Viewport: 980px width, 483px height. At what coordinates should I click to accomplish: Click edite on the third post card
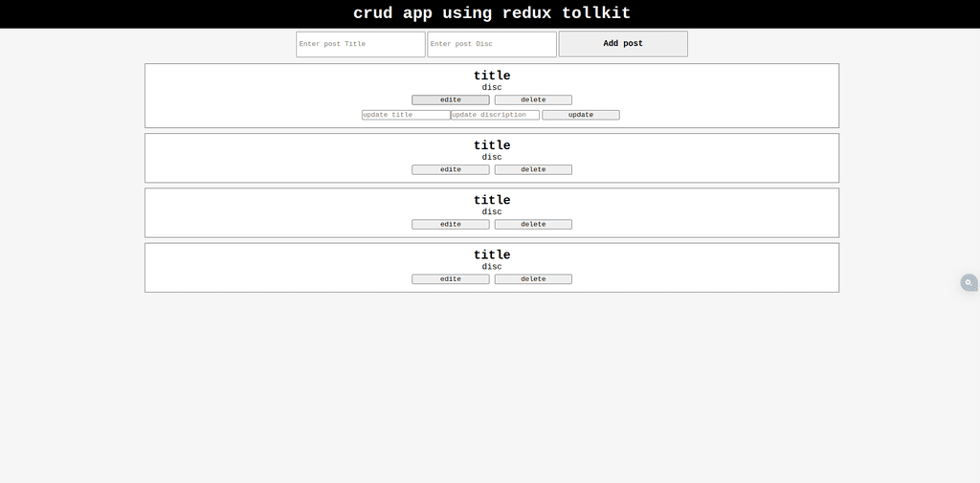451,225
